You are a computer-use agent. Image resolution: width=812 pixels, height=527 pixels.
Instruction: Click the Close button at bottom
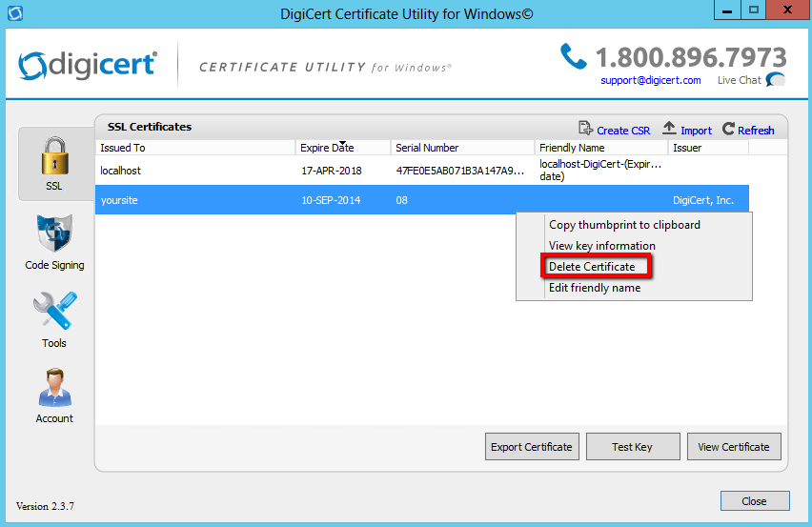point(755,501)
